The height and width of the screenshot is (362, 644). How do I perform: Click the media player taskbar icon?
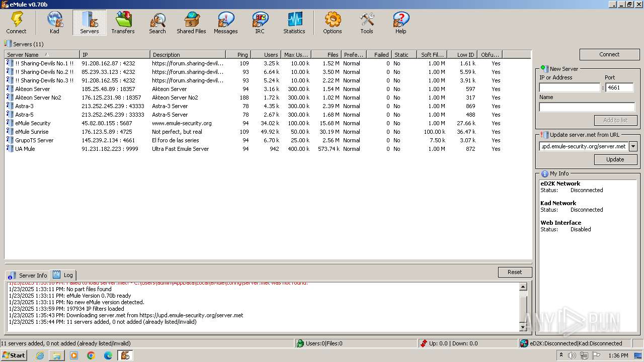[x=74, y=355]
